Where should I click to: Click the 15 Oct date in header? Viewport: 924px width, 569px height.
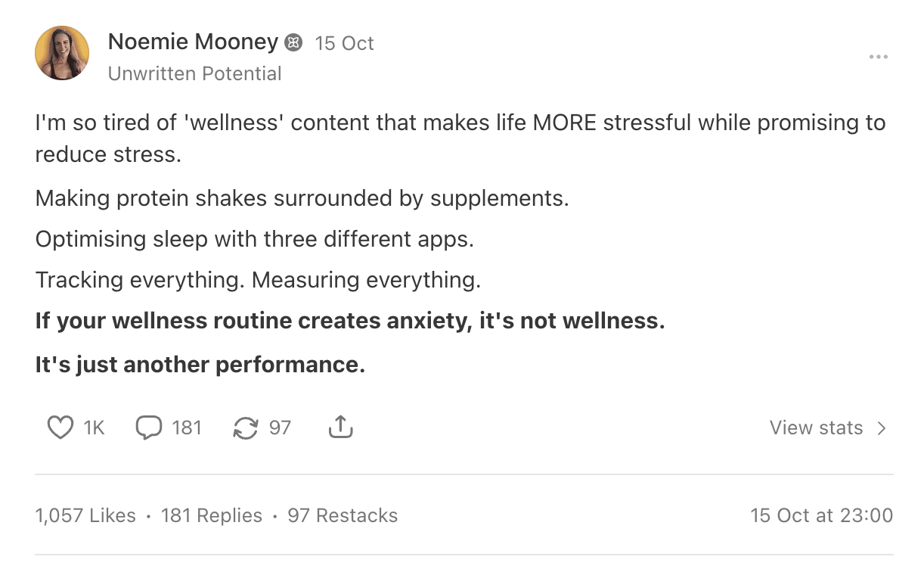[344, 43]
